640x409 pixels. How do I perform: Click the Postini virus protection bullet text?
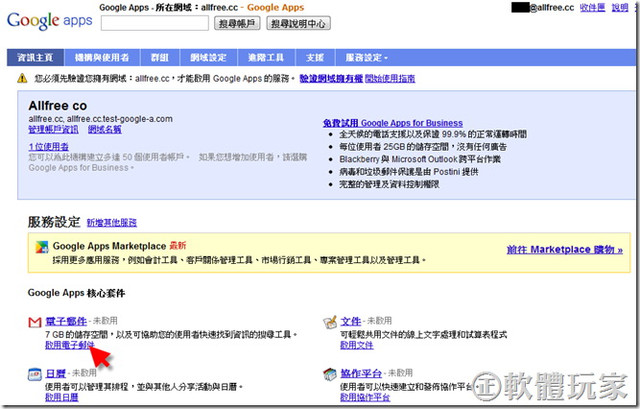(x=409, y=172)
